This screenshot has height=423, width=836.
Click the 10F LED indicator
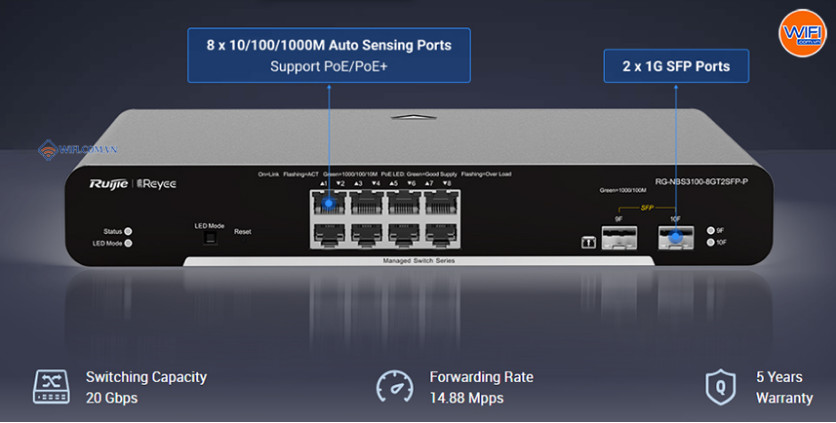click(710, 242)
